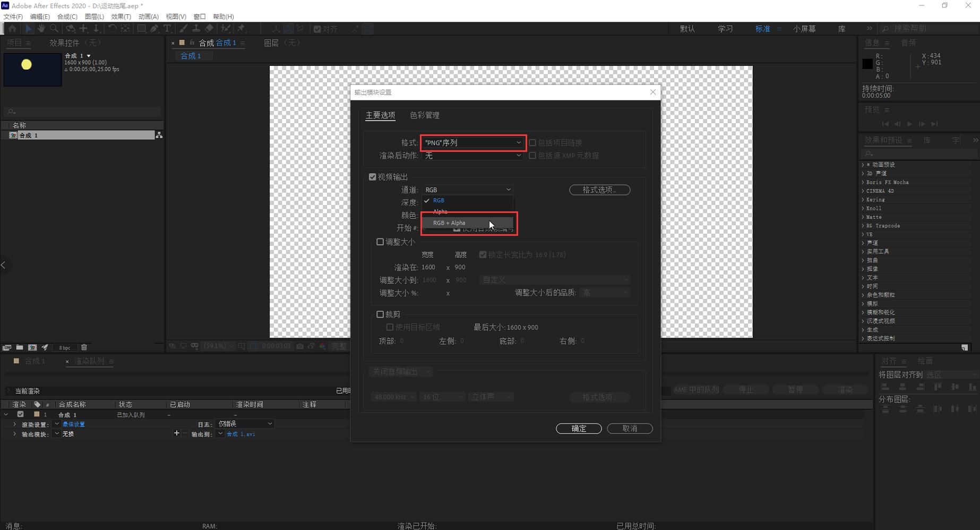Toggle render checkbox for 合成 1 queue item
Image resolution: width=980 pixels, height=530 pixels.
click(20, 414)
